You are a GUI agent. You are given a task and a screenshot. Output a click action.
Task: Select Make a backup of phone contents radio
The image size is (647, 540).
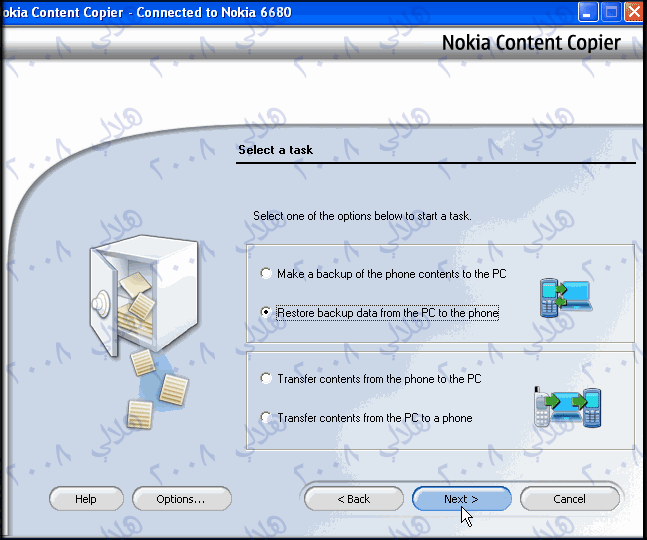coord(266,274)
